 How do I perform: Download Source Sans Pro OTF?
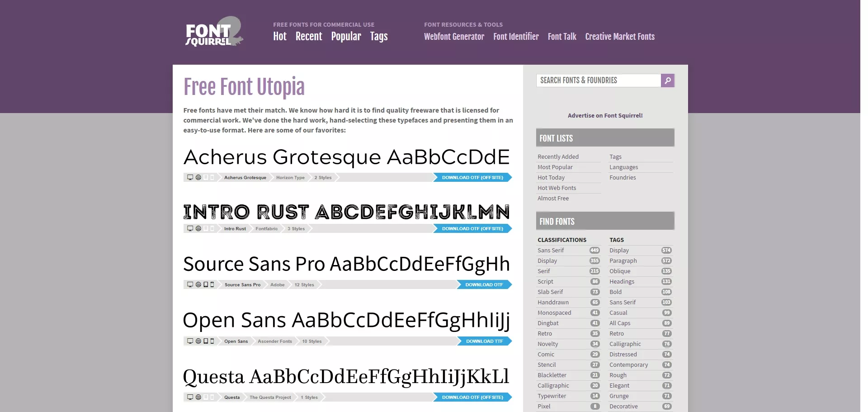tap(484, 284)
